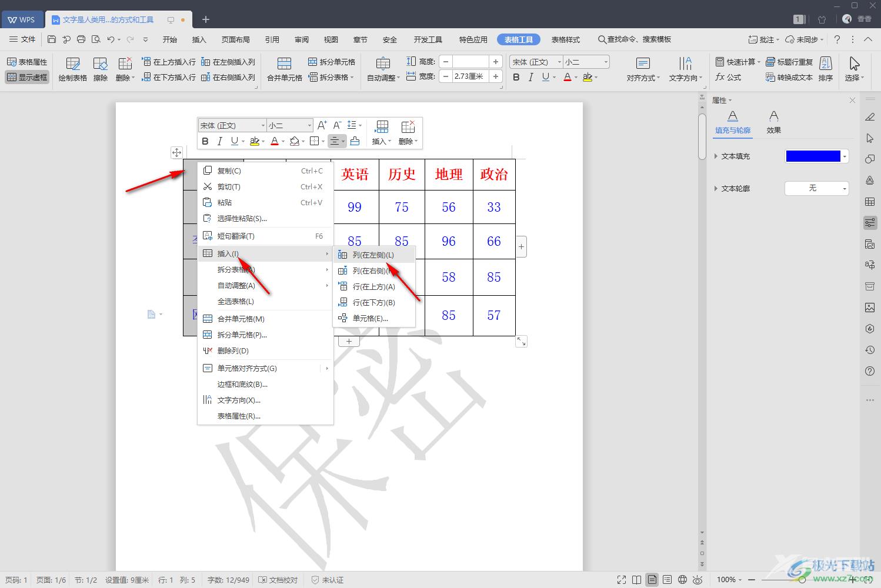Click shrink font icon in mini toolbar
881x588 pixels.
click(x=337, y=125)
